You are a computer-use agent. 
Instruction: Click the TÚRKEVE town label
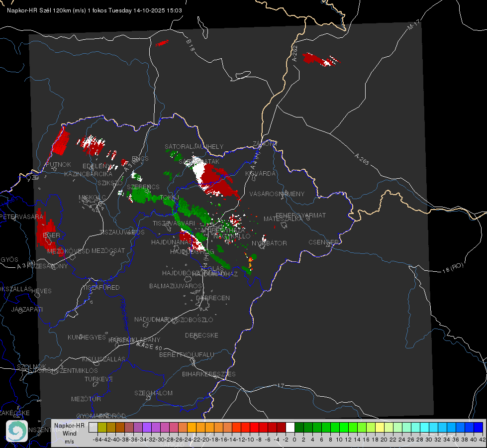98,379
